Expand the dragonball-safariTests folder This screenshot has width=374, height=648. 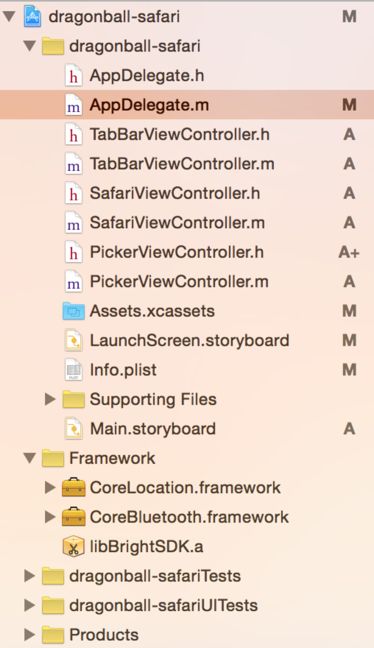click(x=29, y=576)
